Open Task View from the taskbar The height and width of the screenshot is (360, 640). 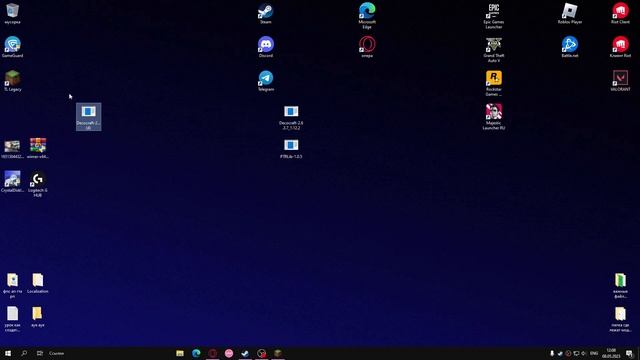[x=40, y=353]
